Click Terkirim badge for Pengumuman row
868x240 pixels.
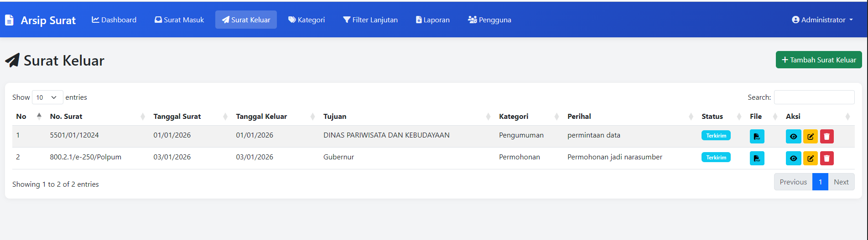tap(716, 135)
